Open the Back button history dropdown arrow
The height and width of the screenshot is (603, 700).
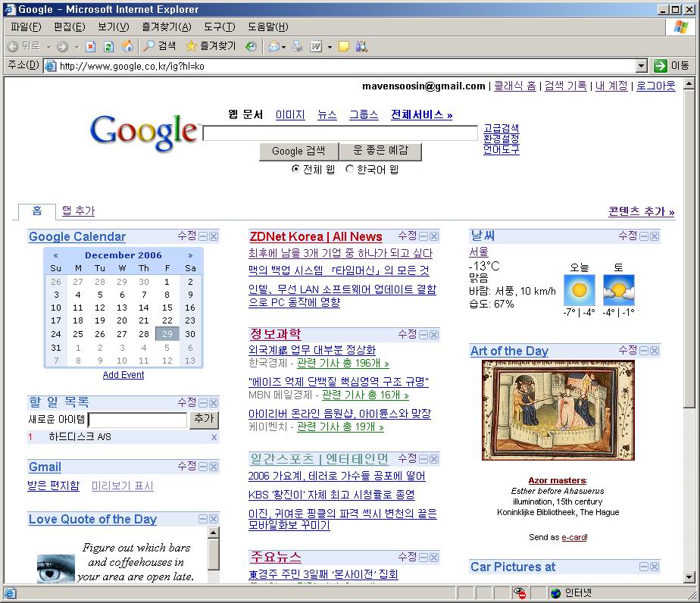click(x=48, y=47)
